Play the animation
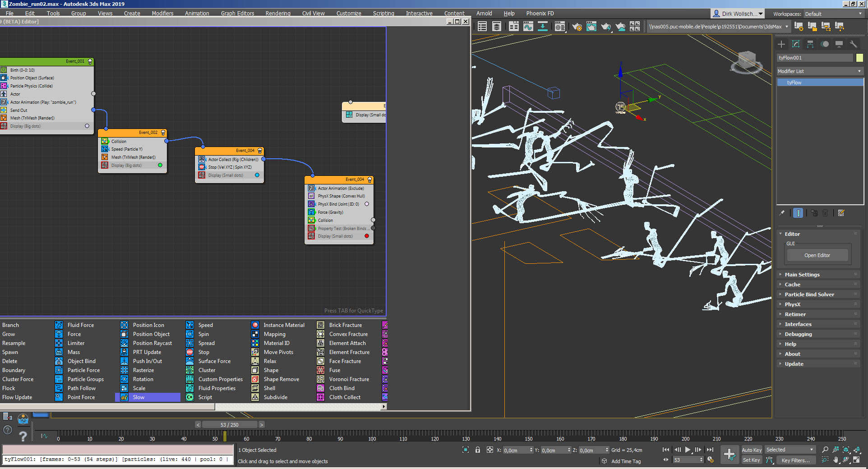 click(x=688, y=450)
